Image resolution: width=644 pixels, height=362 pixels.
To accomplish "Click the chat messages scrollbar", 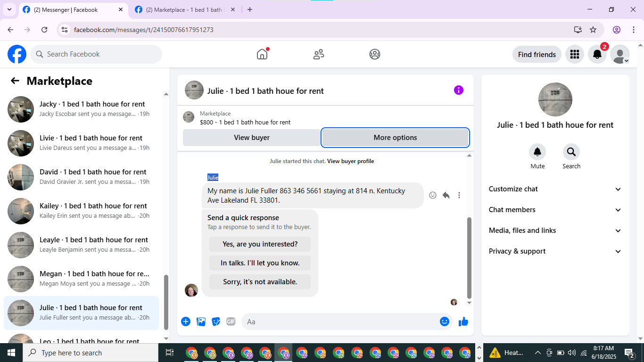I will point(469,258).
